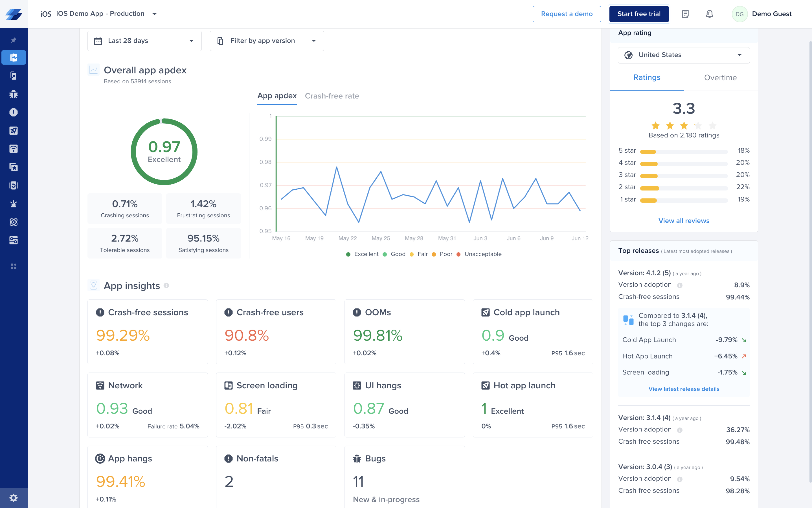
Task: Expand Filter by app version dropdown
Action: [267, 41]
